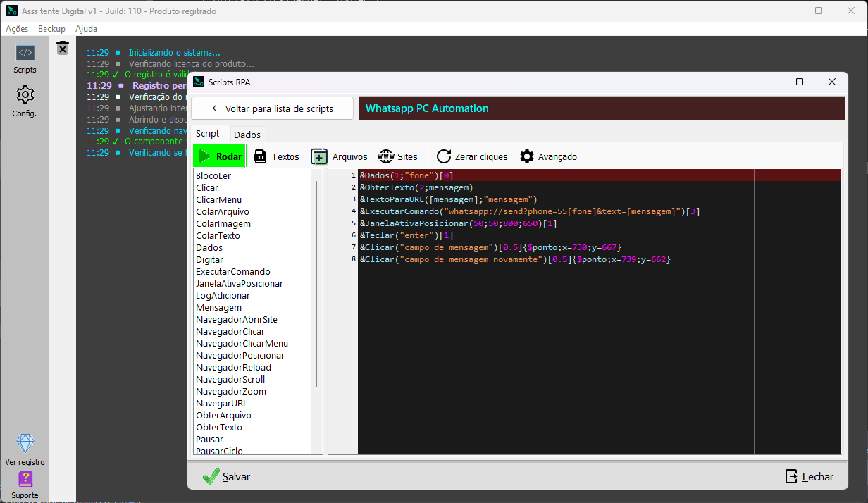Select ColarTexto in the command list
Image resolution: width=868 pixels, height=503 pixels.
click(218, 235)
